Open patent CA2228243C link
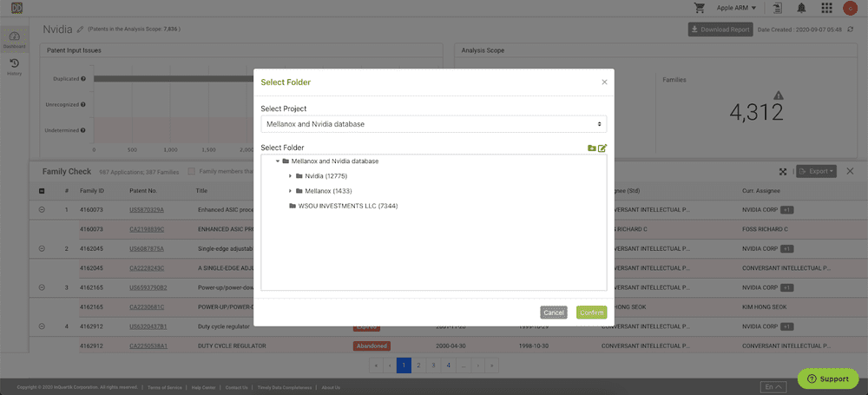Screen dimensions: 868x395 coord(147,268)
